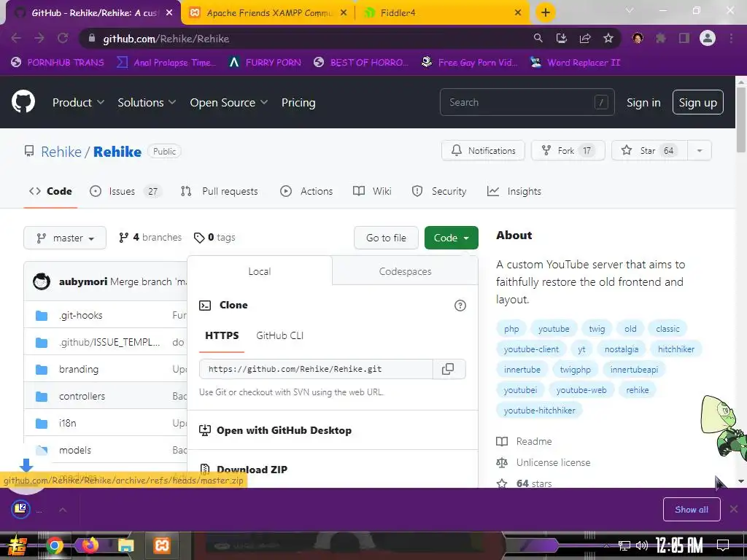Screen dimensions: 747x560
Task: Click Open with GitHub Desktop
Action: 284,430
